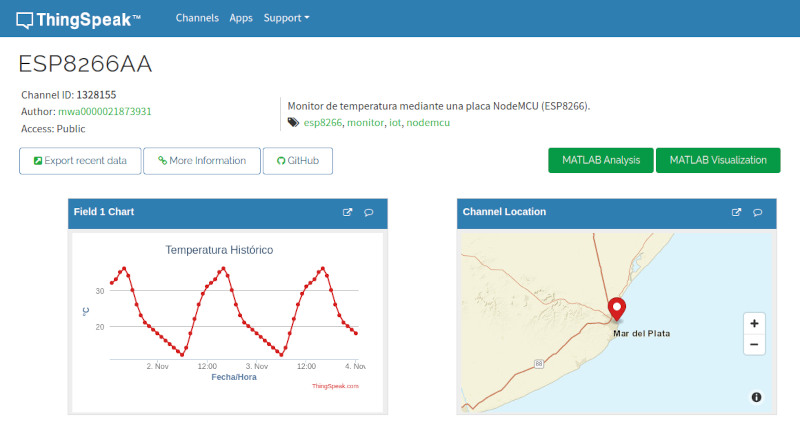Click the 'Access: Public' text

pos(53,129)
